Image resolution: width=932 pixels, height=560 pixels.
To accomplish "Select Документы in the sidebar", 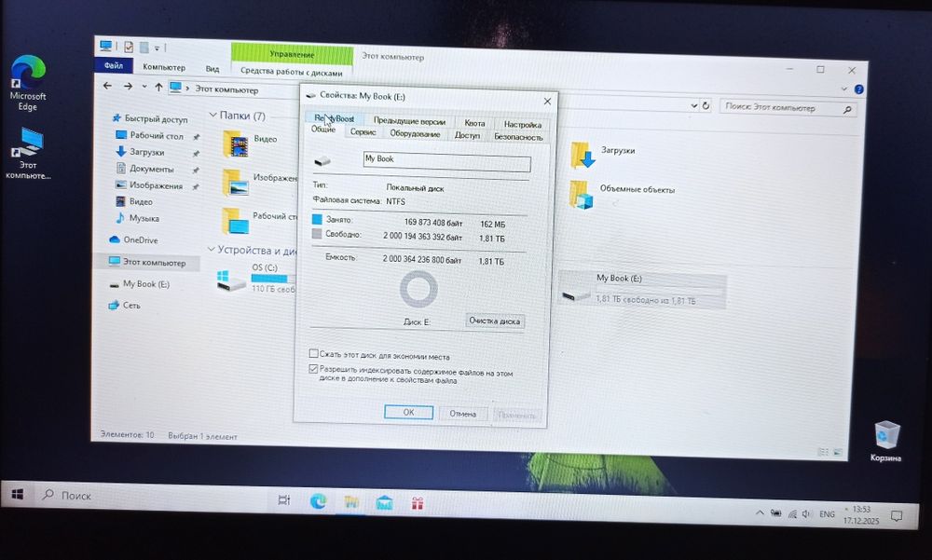I will (x=152, y=169).
